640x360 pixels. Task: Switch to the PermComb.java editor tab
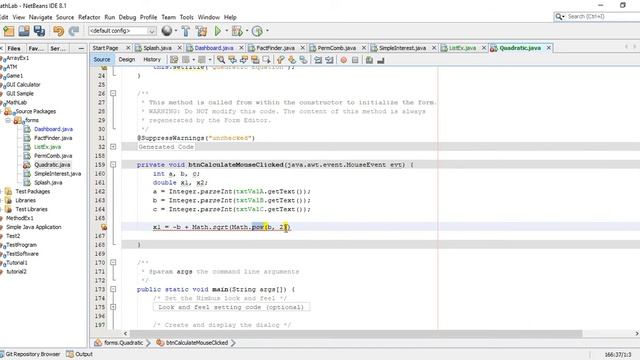(337, 48)
